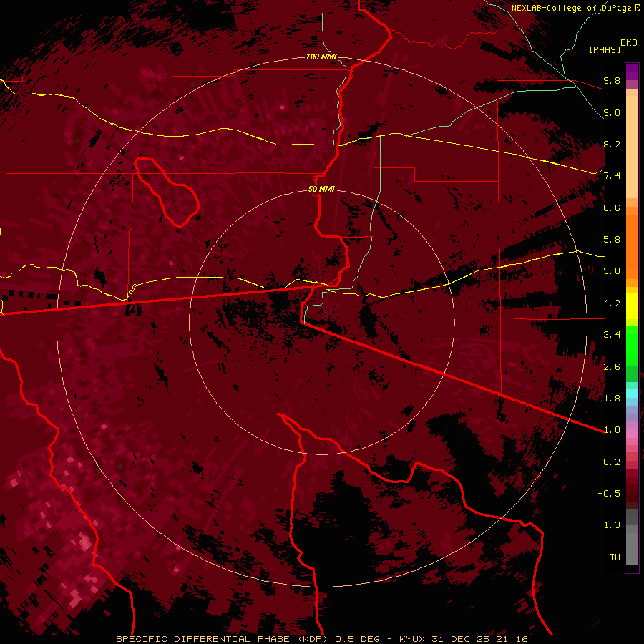Click the TH label on color scale
Viewport: 644px width, 644px height.
(615, 557)
